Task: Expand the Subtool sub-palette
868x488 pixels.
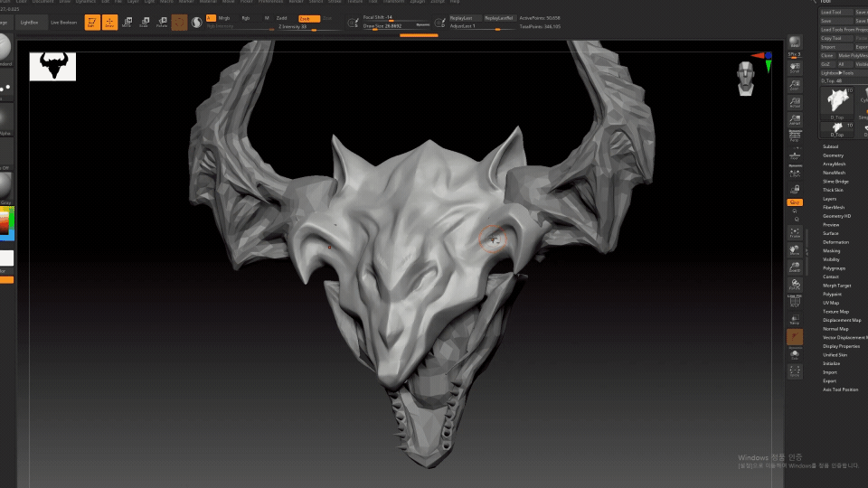Action: [x=830, y=146]
